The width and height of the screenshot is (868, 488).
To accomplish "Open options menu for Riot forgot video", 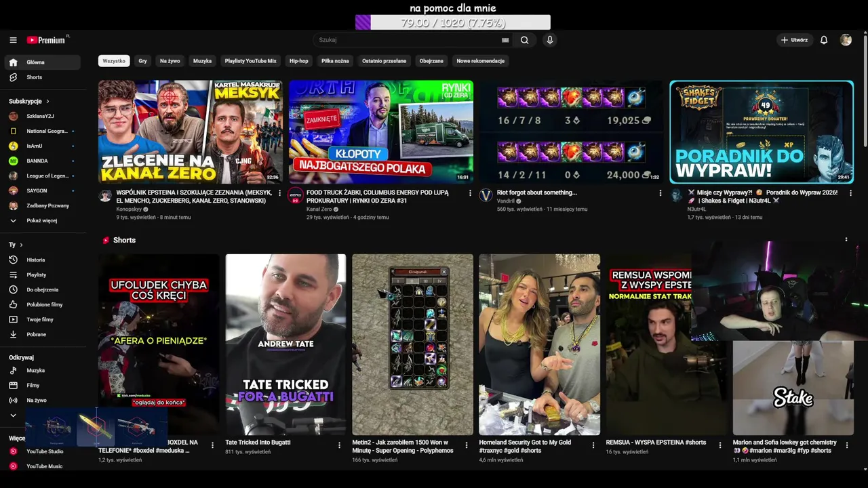I will click(660, 193).
